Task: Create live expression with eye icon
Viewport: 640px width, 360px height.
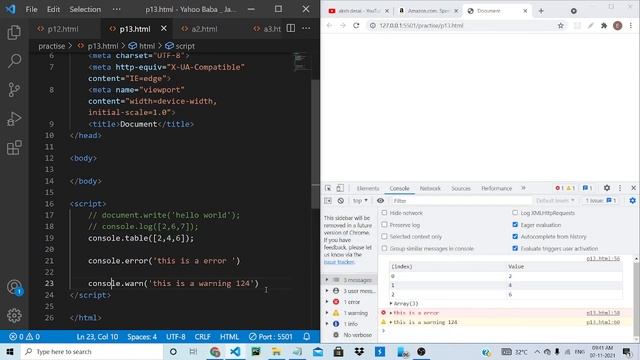Action: pyautogui.click(x=380, y=201)
